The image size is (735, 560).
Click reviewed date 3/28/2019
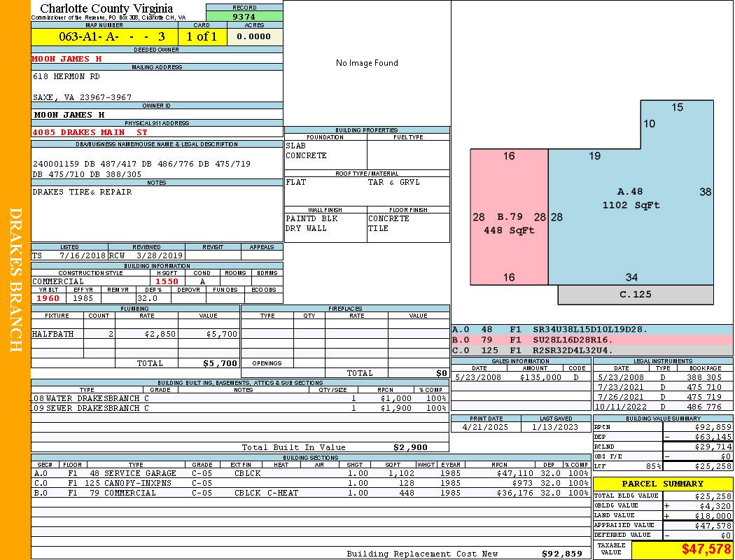tap(160, 256)
